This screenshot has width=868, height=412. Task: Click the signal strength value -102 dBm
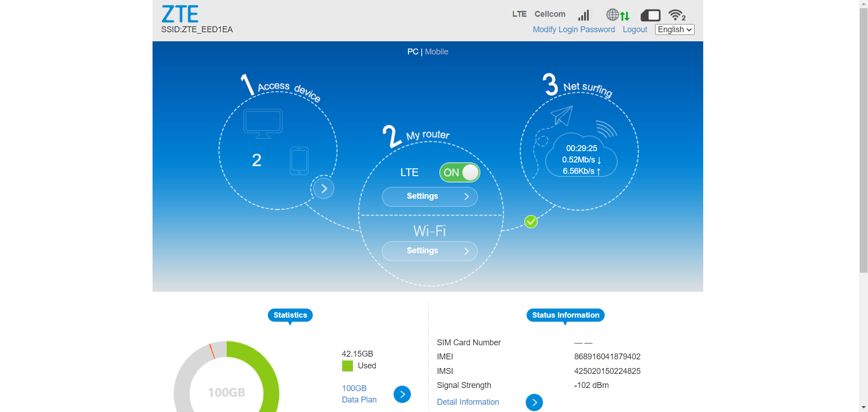[x=592, y=385]
